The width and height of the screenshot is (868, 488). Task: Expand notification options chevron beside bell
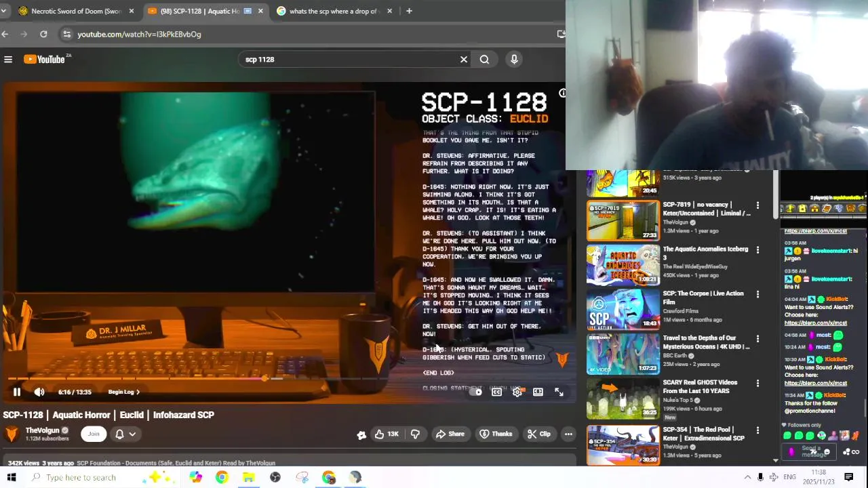(133, 434)
